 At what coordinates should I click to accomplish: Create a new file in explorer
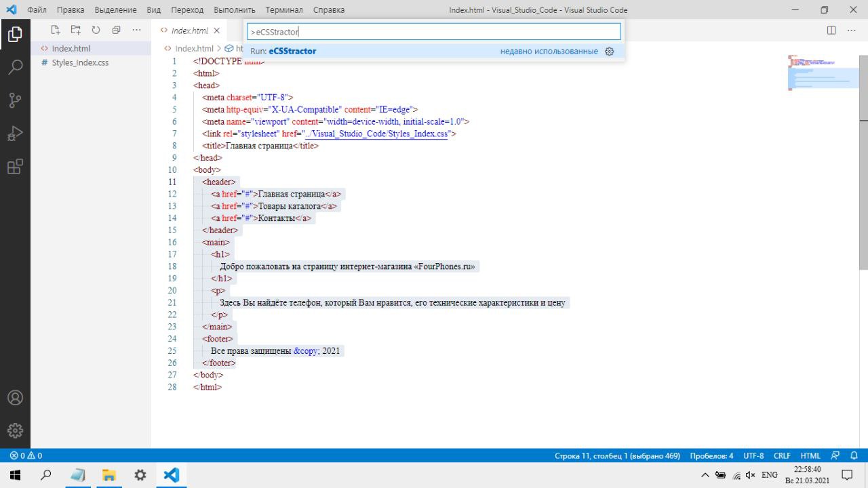56,30
